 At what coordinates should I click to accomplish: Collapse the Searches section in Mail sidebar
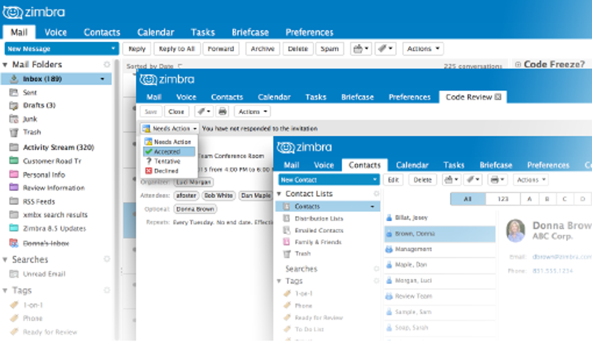pos(5,260)
